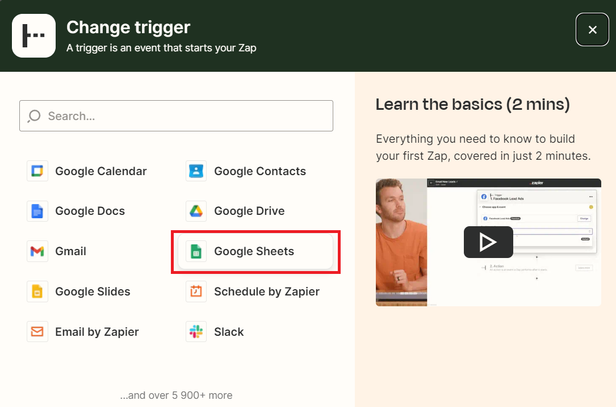This screenshot has height=407, width=616.
Task: Open the tutorial video thumbnail
Action: tap(488, 242)
